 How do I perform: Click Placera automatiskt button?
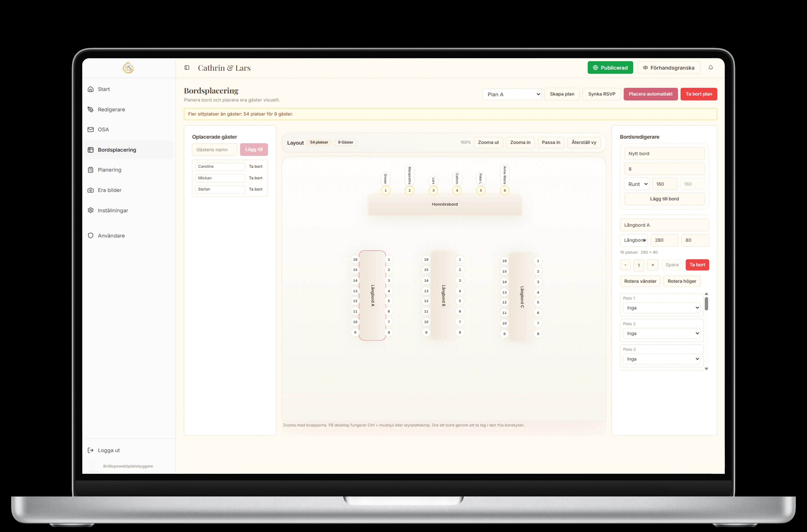pyautogui.click(x=651, y=94)
